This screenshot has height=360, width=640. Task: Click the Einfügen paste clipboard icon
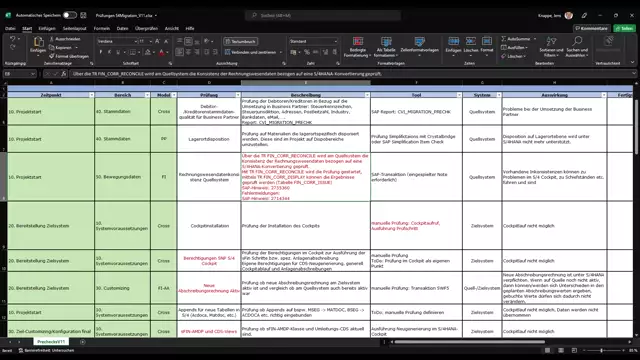tap(38, 42)
